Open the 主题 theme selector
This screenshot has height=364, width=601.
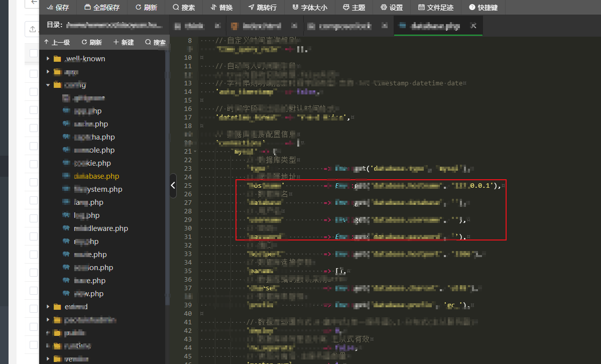coord(354,8)
